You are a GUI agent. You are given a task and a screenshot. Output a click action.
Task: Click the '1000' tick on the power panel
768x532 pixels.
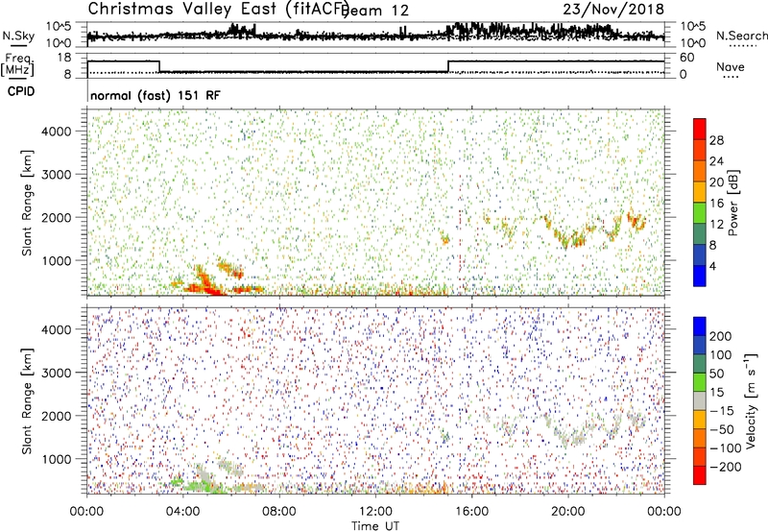(x=57, y=260)
